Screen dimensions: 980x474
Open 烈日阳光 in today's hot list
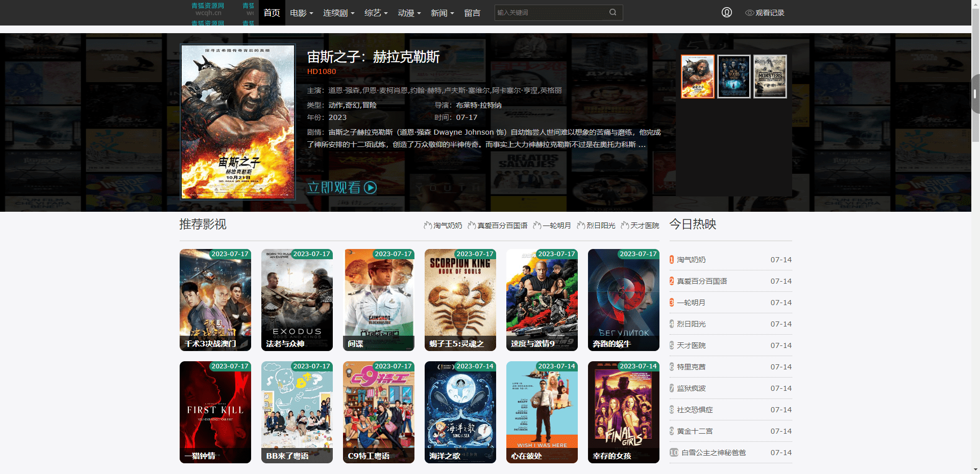(x=691, y=324)
